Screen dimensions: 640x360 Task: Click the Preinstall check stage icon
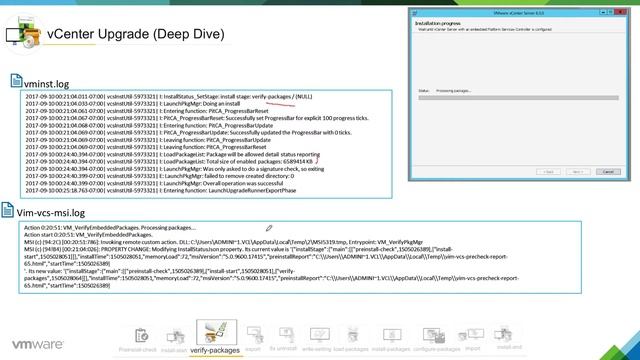(x=141, y=336)
